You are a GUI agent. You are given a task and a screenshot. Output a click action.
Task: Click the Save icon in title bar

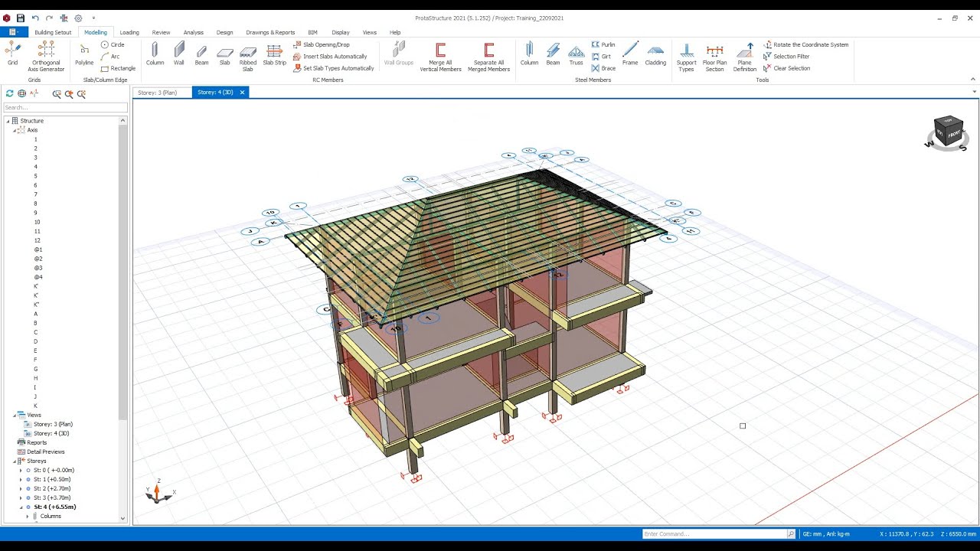(x=21, y=18)
